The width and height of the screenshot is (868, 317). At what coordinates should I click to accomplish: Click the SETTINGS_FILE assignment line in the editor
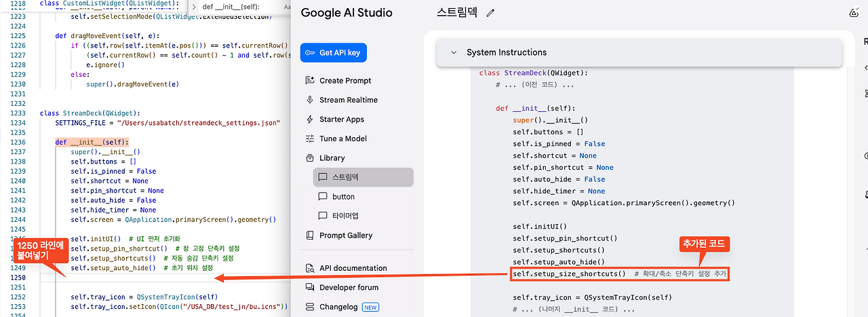[167, 123]
